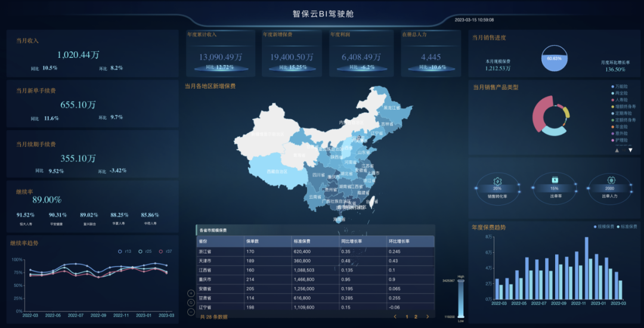Click the 浙江省 row in province table
This screenshot has height=328, width=644.
pos(315,251)
